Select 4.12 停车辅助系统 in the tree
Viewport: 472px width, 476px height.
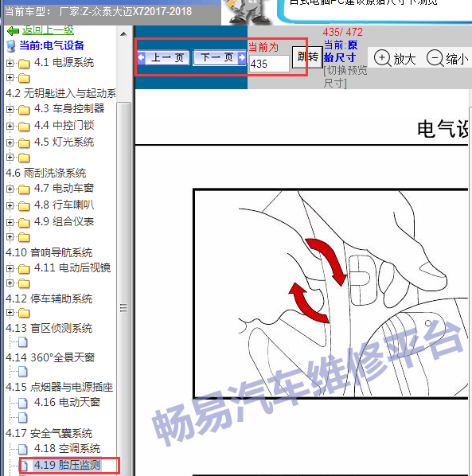pos(49,299)
